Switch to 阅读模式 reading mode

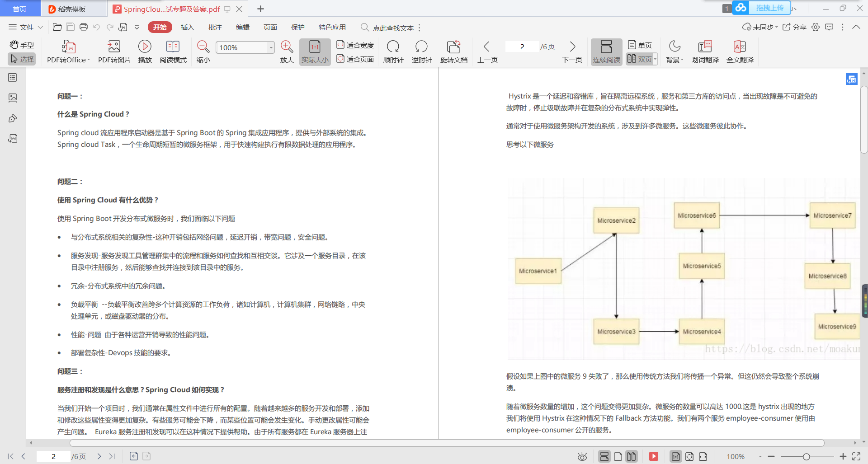coord(173,52)
